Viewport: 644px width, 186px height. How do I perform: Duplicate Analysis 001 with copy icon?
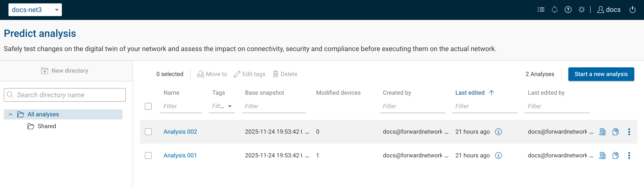615,155
